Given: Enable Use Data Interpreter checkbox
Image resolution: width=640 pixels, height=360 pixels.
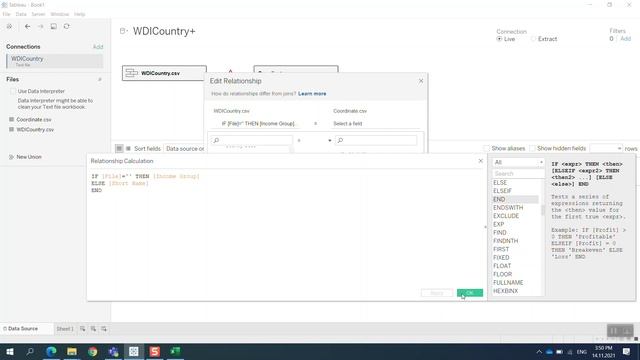Looking at the screenshot, I should click(13, 91).
